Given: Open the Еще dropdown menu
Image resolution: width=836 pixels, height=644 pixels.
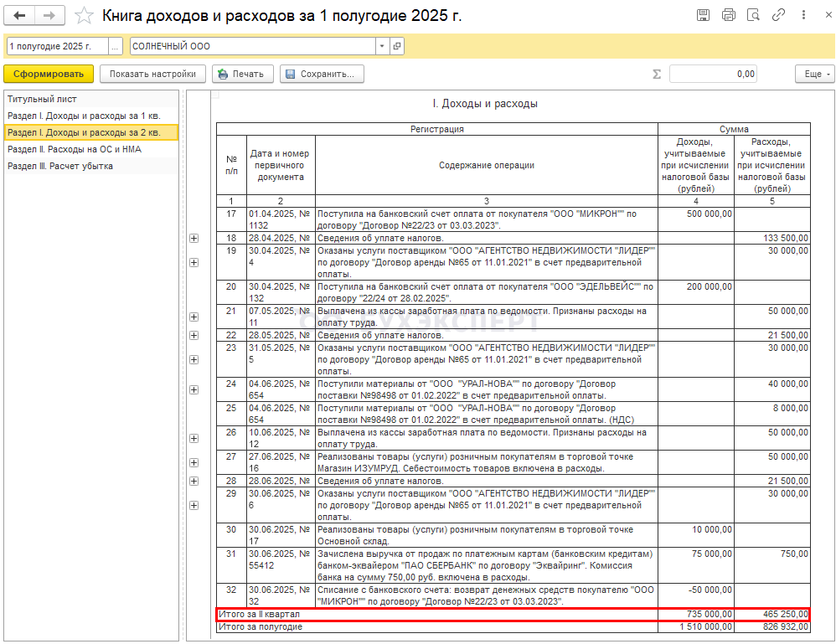Looking at the screenshot, I should click(x=815, y=74).
